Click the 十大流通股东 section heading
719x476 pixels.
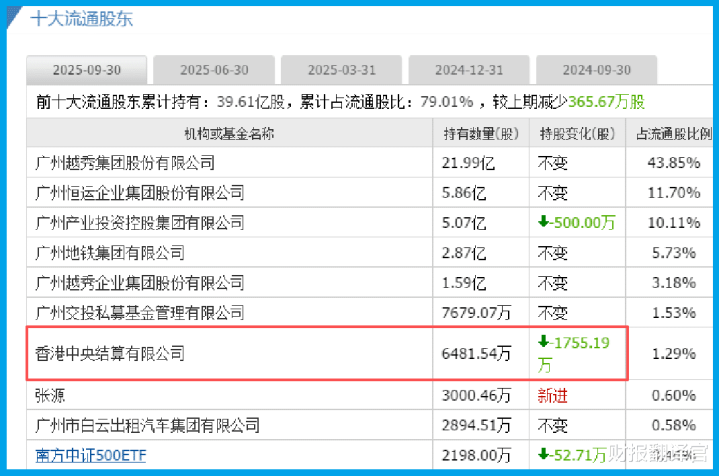click(82, 19)
